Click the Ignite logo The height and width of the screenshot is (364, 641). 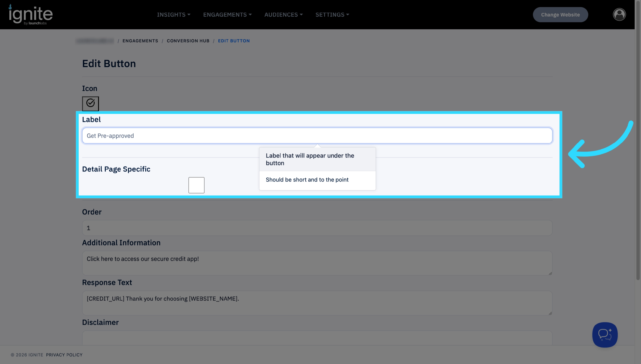[31, 15]
